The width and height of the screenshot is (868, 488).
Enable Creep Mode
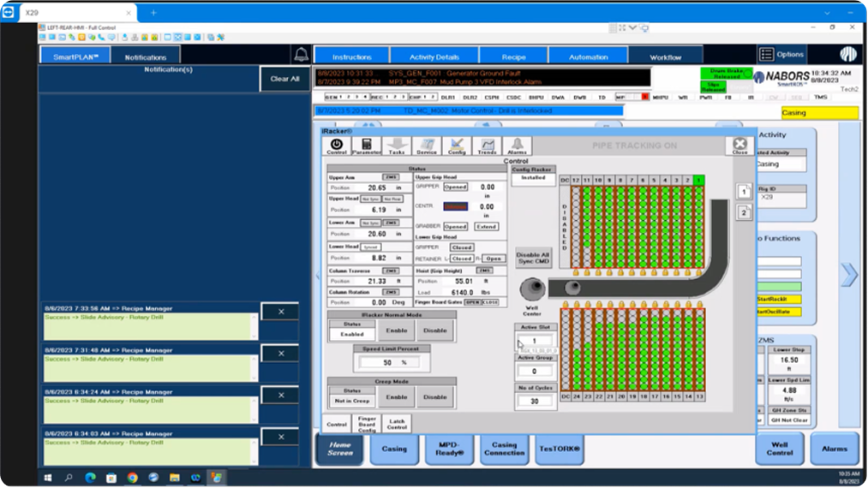(x=397, y=397)
